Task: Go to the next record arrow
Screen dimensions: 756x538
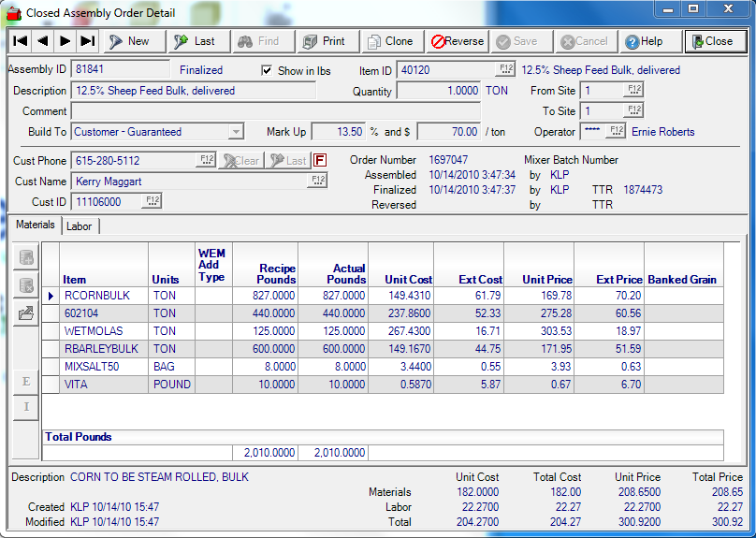Action: coord(65,41)
